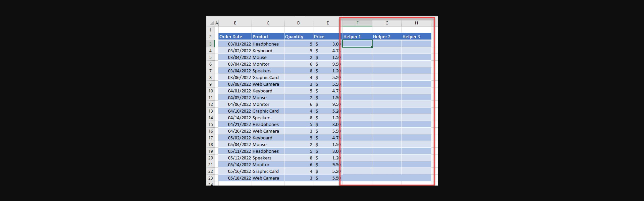Image resolution: width=644 pixels, height=201 pixels.
Task: Click the Helper 2 header cell
Action: pyautogui.click(x=387, y=37)
